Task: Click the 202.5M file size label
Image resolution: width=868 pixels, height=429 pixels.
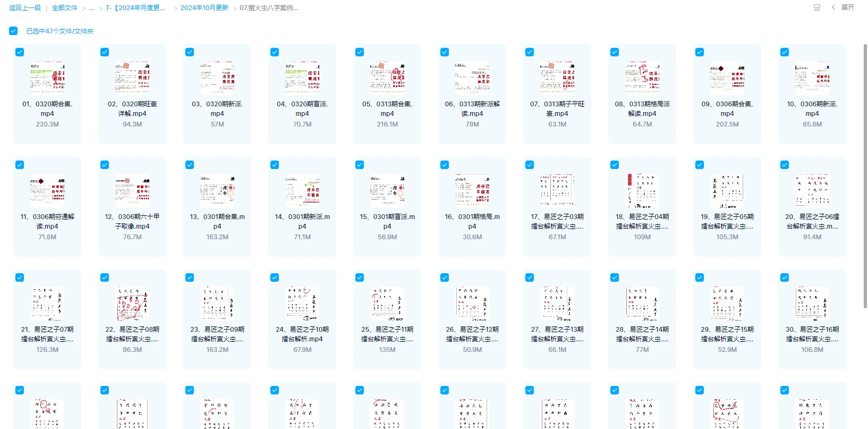Action: pos(727,124)
